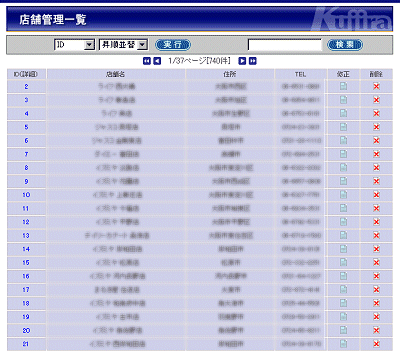The image size is (400, 361).
Task: Go to the previous page icon
Action: 157,61
